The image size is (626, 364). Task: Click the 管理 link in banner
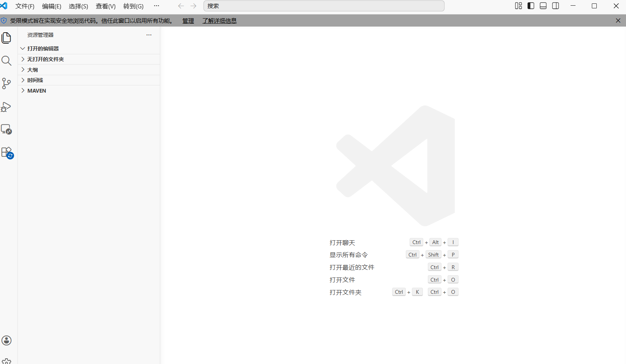pos(188,21)
